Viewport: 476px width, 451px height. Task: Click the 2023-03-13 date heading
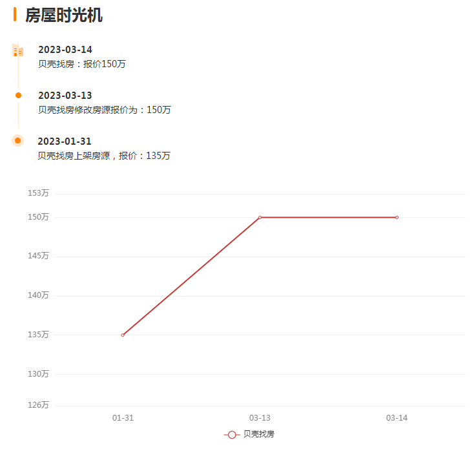click(65, 96)
